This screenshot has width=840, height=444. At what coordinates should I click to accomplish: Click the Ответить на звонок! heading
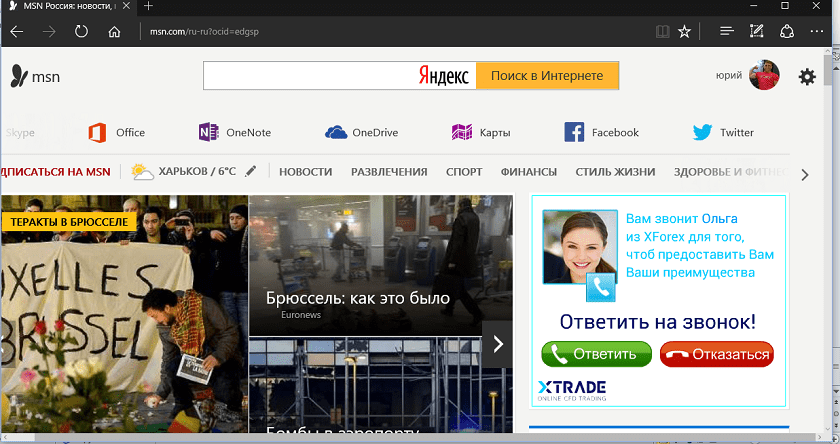[x=657, y=322]
